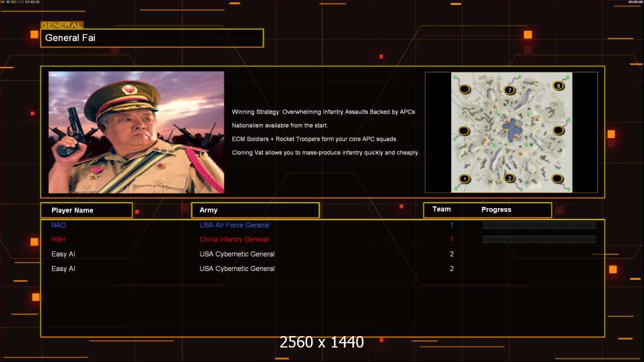
Task: Click team number in HSH's row
Action: [452, 240]
